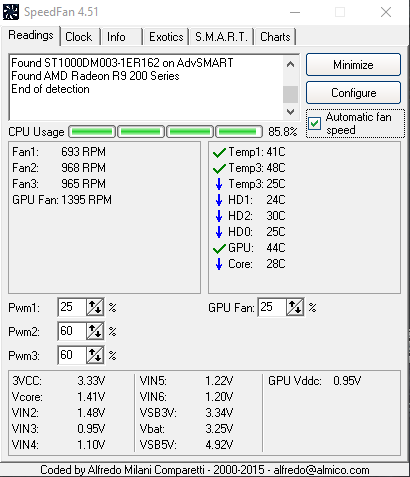410x477 pixels.
Task: Show the Charts tab
Action: tap(275, 37)
